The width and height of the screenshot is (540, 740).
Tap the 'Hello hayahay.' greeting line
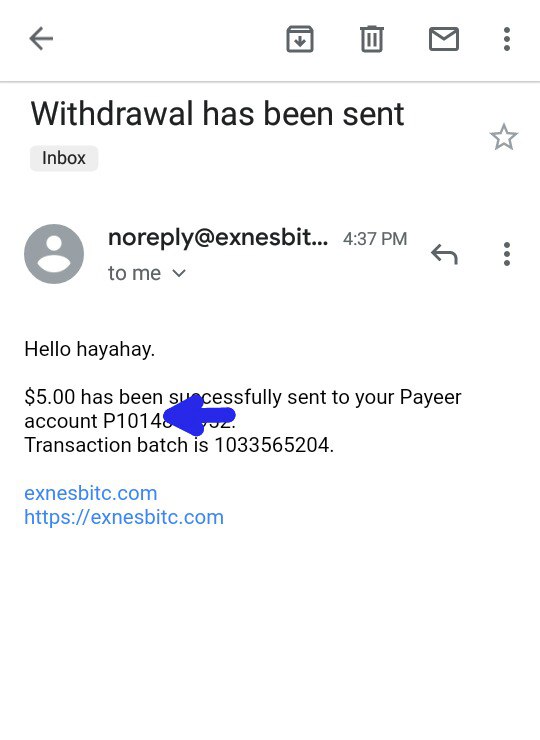[90, 350]
